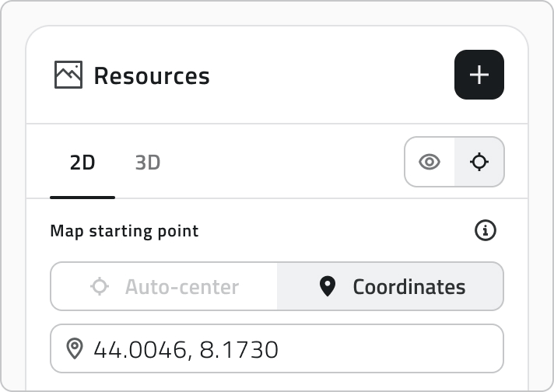Viewport: 554px width, 392px height.
Task: Select the crosshair target mode button
Action: click(x=479, y=162)
